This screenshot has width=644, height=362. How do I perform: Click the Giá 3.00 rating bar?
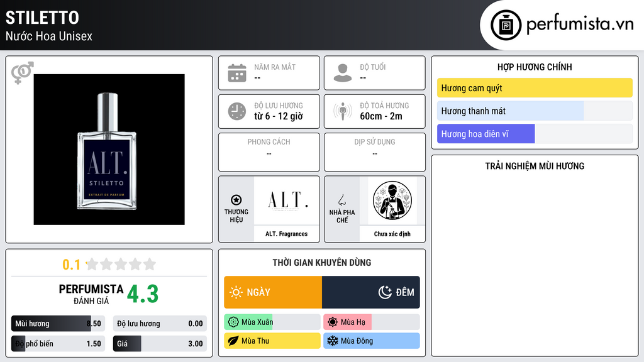tap(160, 344)
